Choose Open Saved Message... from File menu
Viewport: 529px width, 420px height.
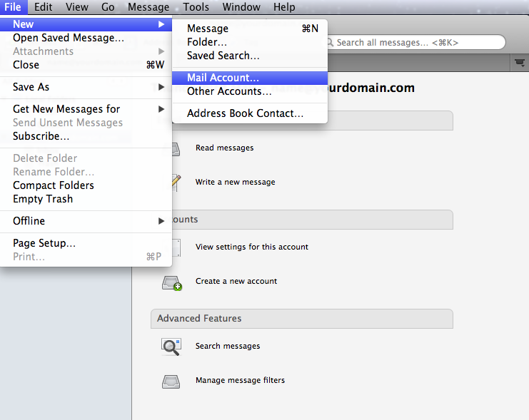[x=86, y=38]
